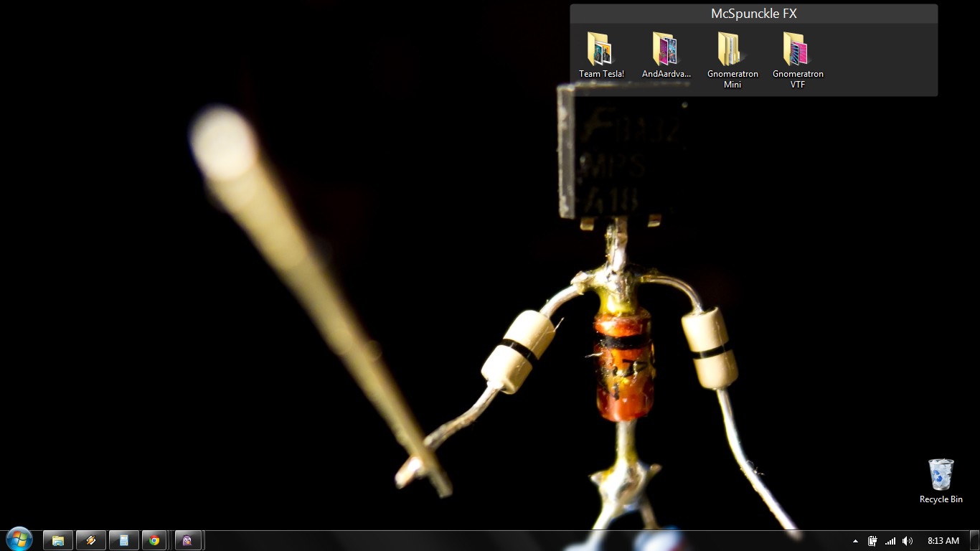The image size is (980, 551).
Task: Click the battery power plug tray icon
Action: pyautogui.click(x=872, y=541)
